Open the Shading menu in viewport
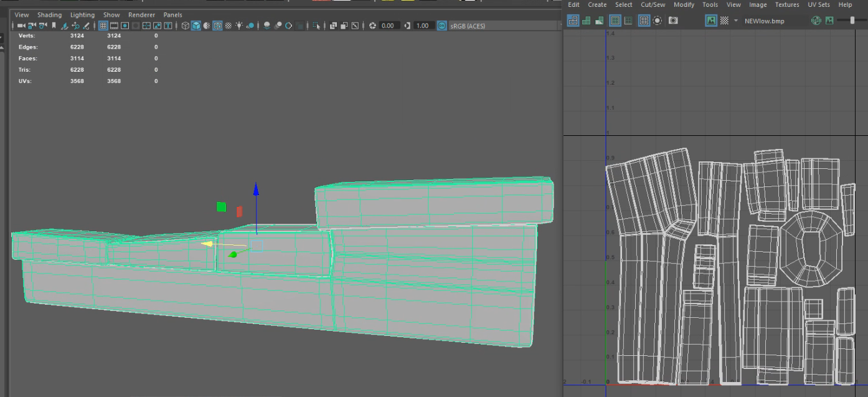The width and height of the screenshot is (868, 397). coord(49,14)
